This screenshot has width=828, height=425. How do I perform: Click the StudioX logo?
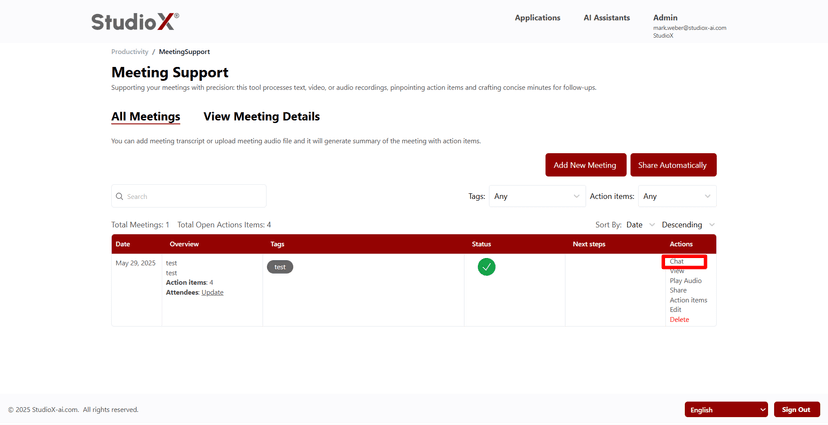[x=135, y=21]
